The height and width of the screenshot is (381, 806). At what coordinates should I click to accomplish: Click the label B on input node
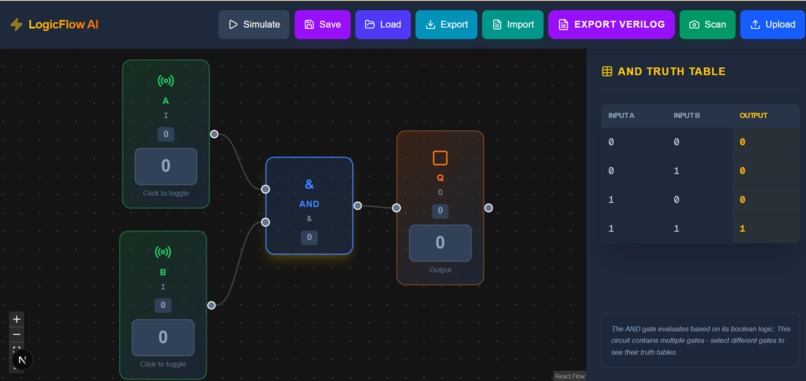(163, 273)
